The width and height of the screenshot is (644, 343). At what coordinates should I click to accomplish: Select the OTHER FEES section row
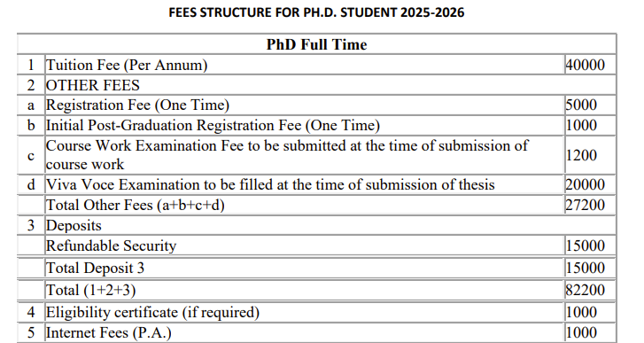point(316,85)
